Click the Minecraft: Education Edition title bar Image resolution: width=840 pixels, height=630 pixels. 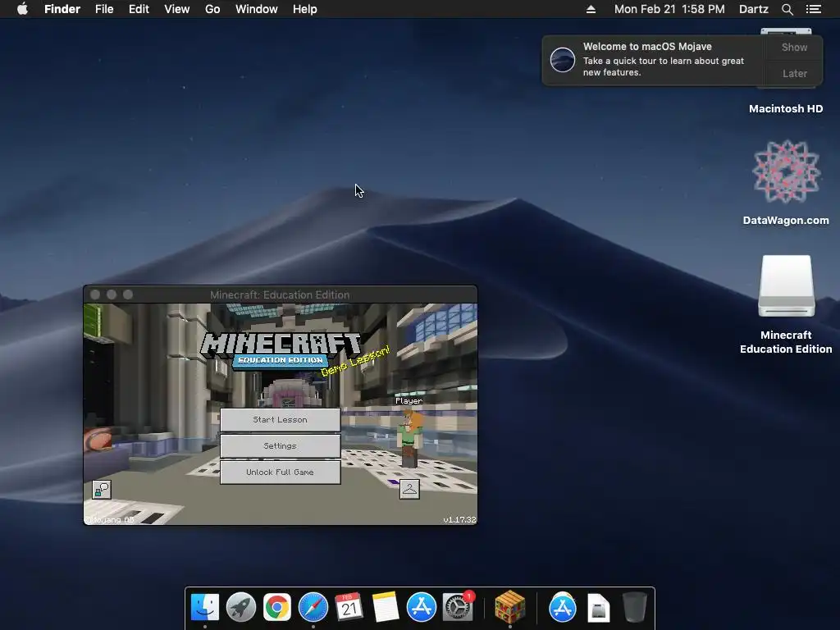point(280,294)
